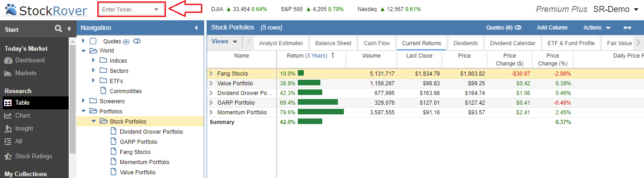This screenshot has height=178, width=644.
Task: Switch to the Dividends tab
Action: [x=466, y=43]
